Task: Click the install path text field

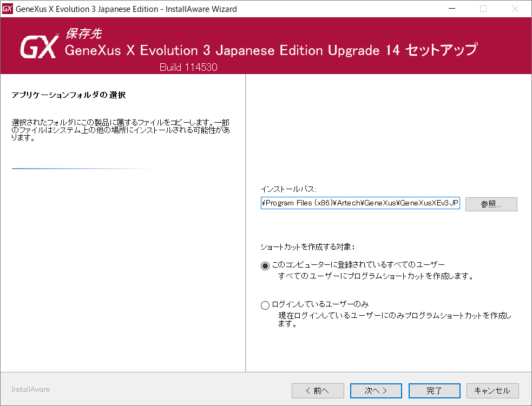Action: 360,203
